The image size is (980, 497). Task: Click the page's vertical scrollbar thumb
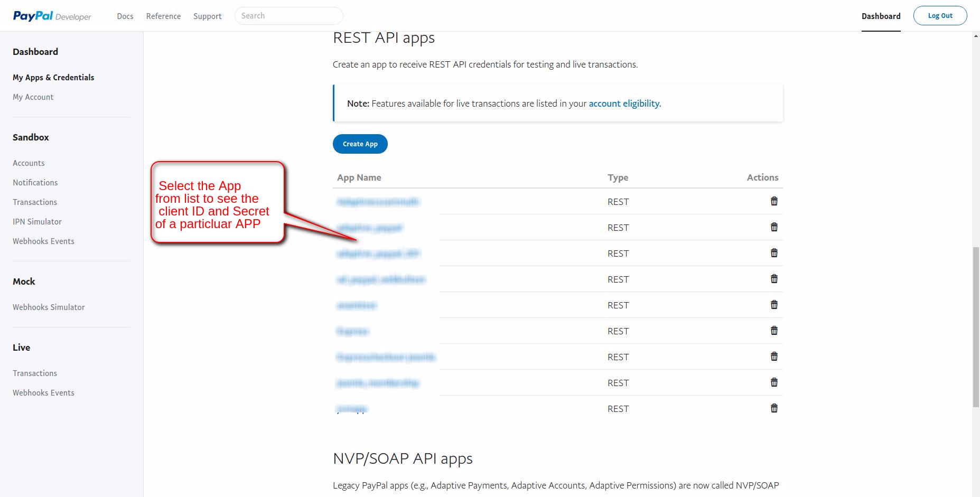pos(976,327)
